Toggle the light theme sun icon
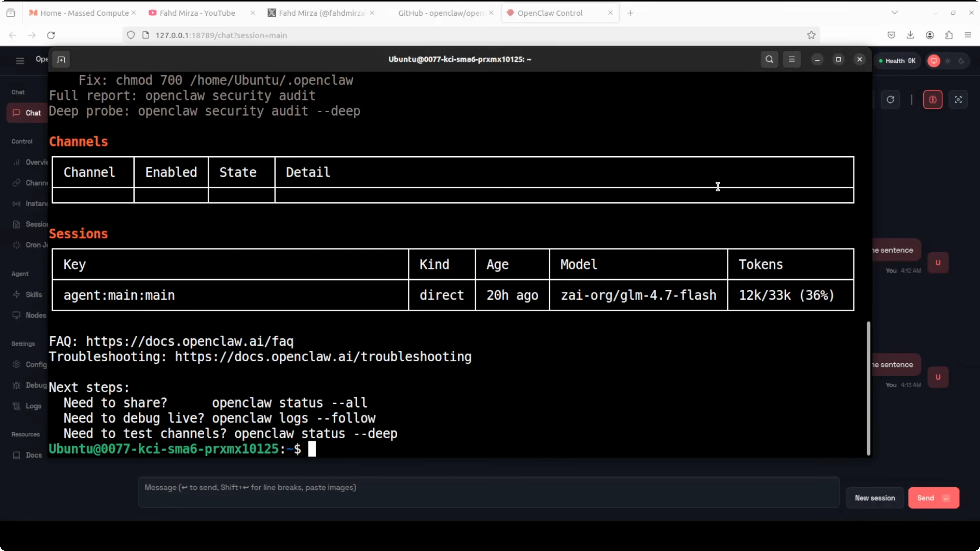Screen dimensions: 980x551 pyautogui.click(x=948, y=61)
